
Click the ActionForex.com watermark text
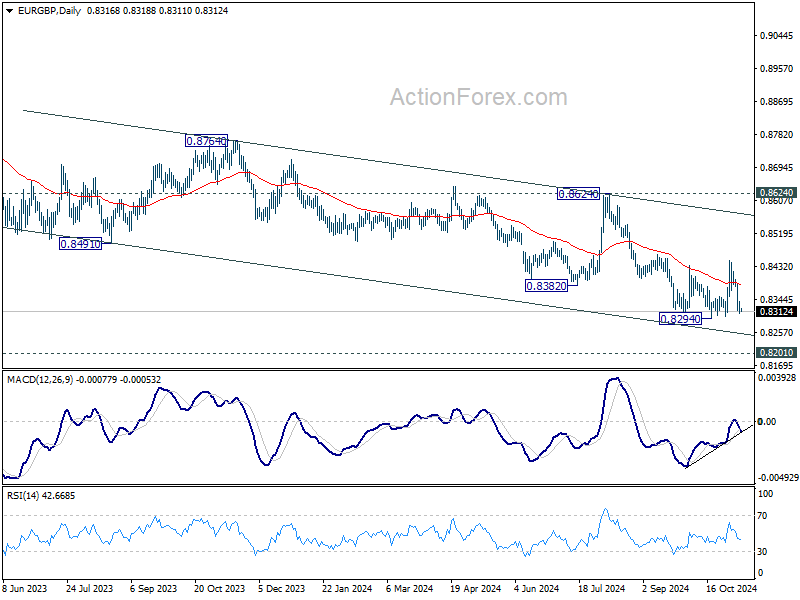click(479, 97)
